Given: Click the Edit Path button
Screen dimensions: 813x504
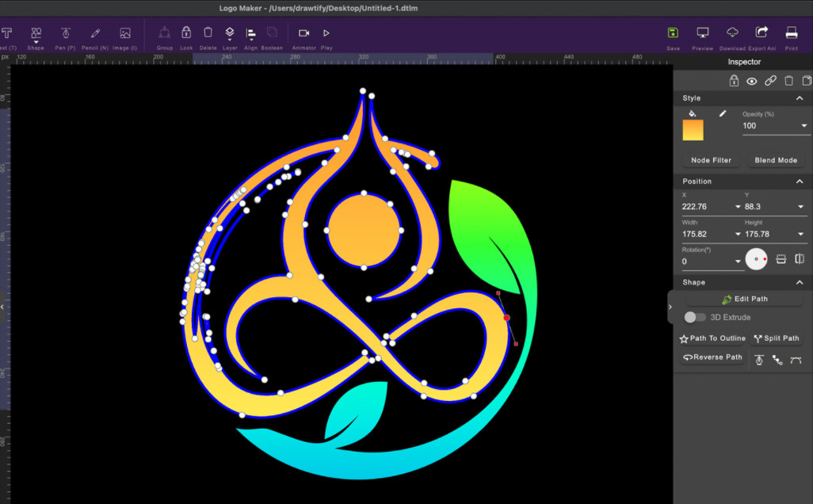Looking at the screenshot, I should pos(745,300).
